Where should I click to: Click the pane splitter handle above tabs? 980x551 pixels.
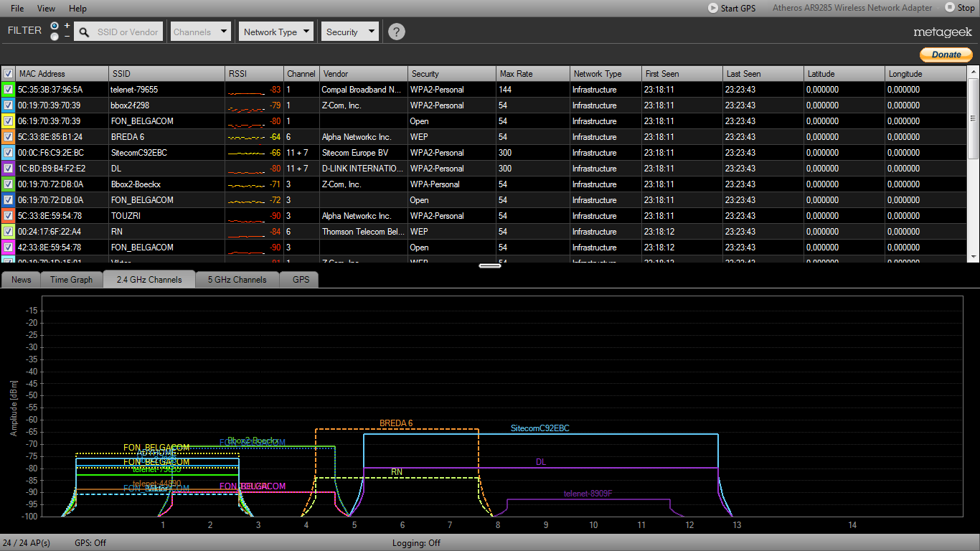(x=490, y=265)
